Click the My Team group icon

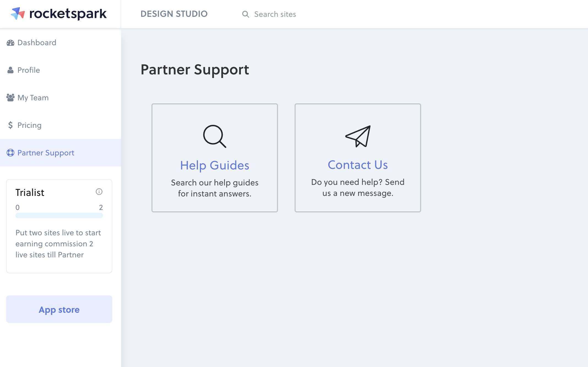tap(10, 98)
